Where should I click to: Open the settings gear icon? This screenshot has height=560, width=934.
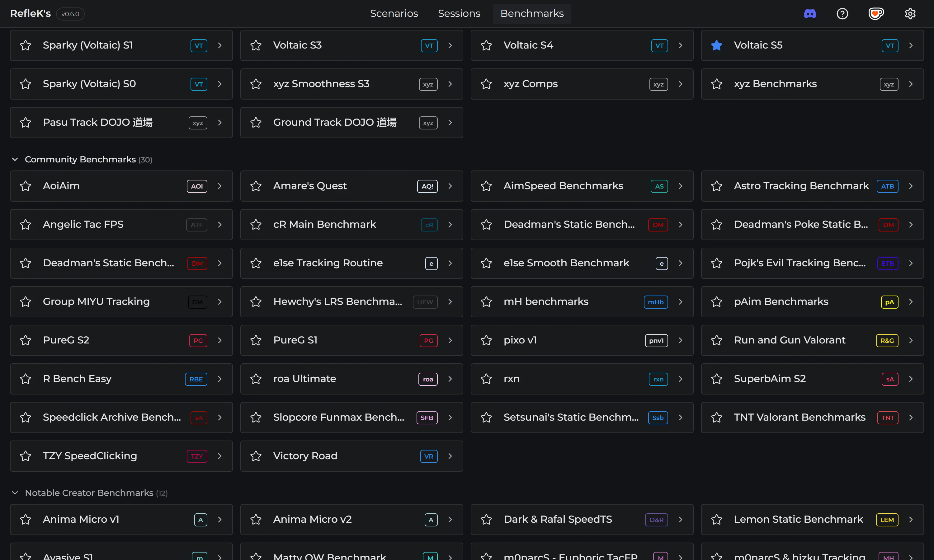[910, 14]
